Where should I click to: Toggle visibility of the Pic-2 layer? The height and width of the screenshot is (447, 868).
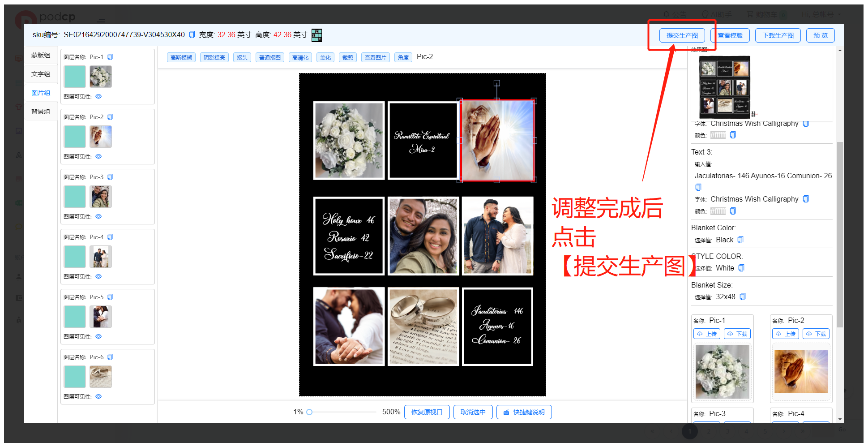pos(98,156)
